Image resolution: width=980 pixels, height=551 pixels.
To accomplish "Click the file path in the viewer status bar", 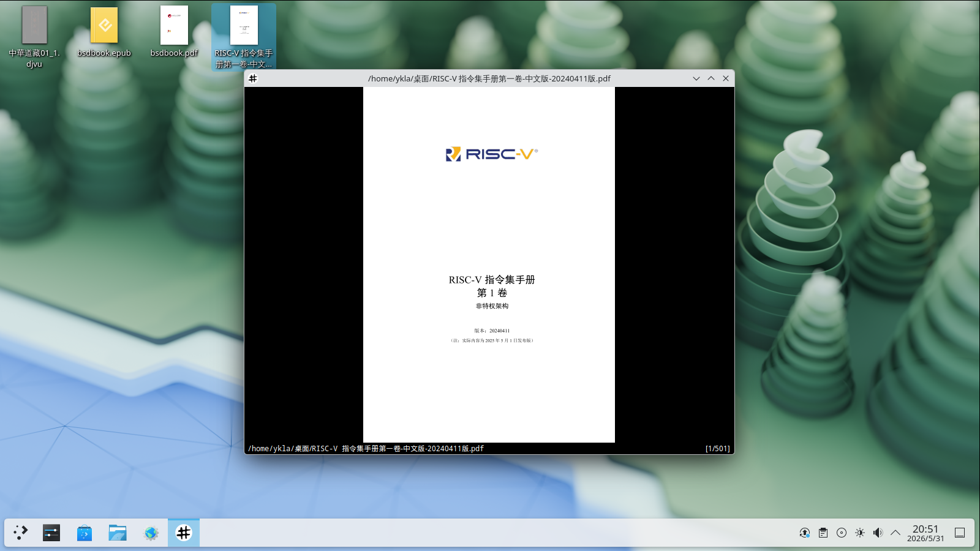I will click(366, 449).
